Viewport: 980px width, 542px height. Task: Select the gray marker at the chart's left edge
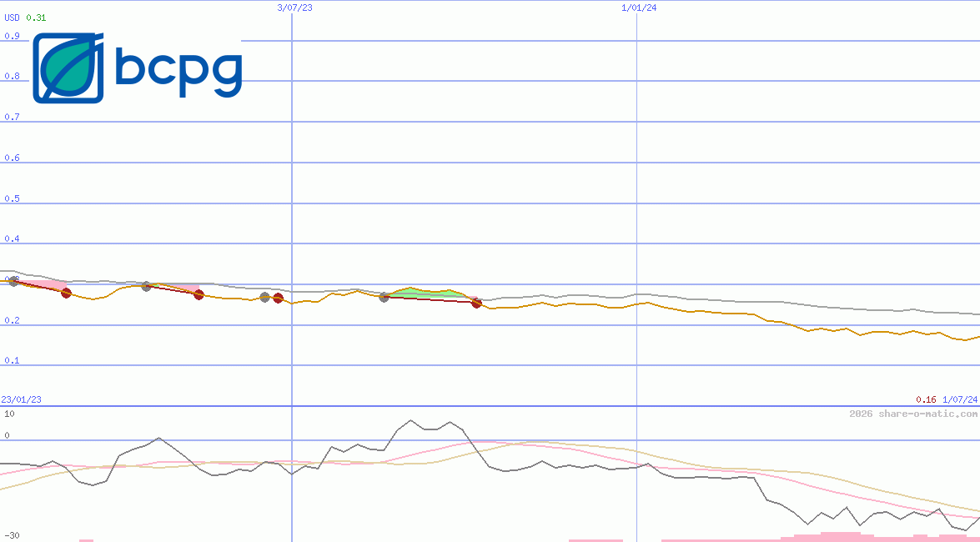pos(13,280)
